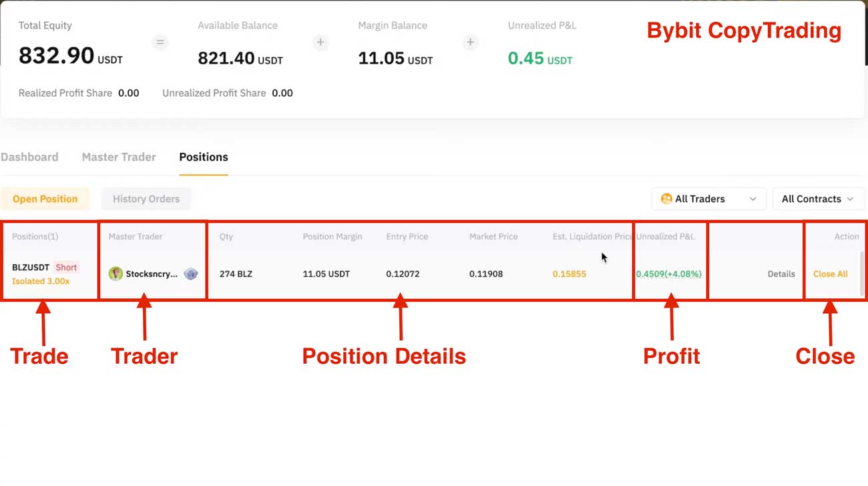Image resolution: width=868 pixels, height=486 pixels.
Task: Open the Master Trader tab
Action: pos(118,157)
